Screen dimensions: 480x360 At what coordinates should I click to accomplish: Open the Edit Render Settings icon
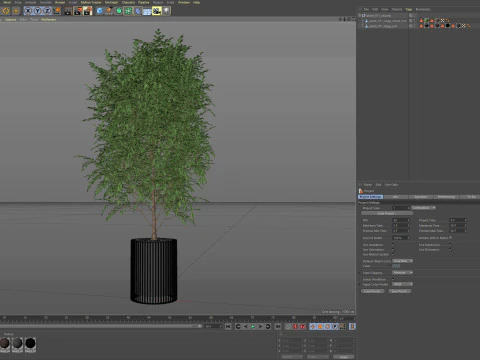88,11
